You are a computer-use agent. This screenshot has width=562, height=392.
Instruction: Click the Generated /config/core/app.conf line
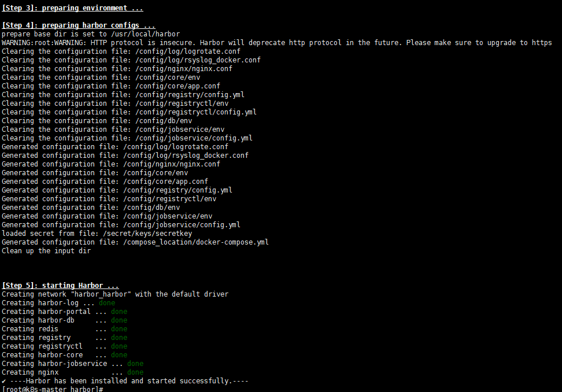[105, 182]
